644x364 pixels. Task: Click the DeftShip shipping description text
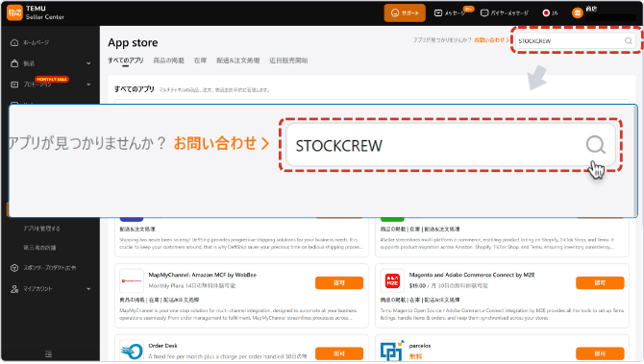[x=241, y=243]
